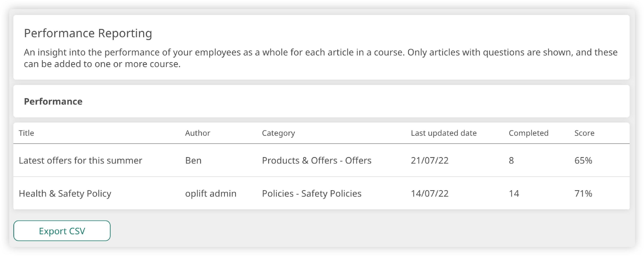Click the 71% score value
The image size is (644, 256).
pyautogui.click(x=583, y=193)
